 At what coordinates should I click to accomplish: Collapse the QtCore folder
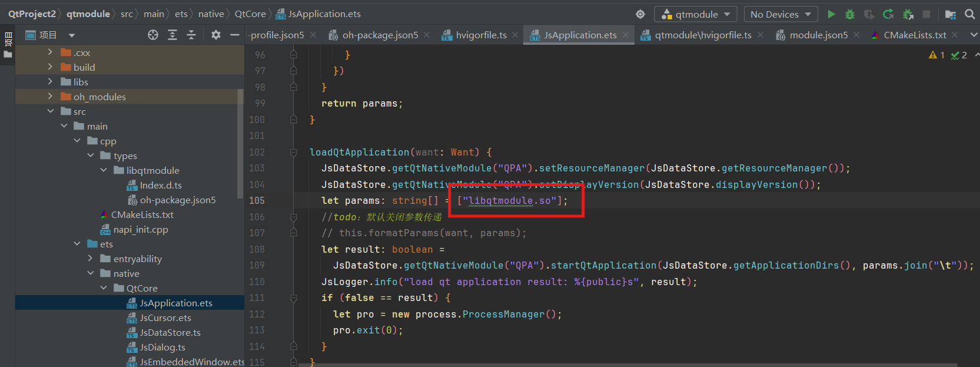point(104,288)
